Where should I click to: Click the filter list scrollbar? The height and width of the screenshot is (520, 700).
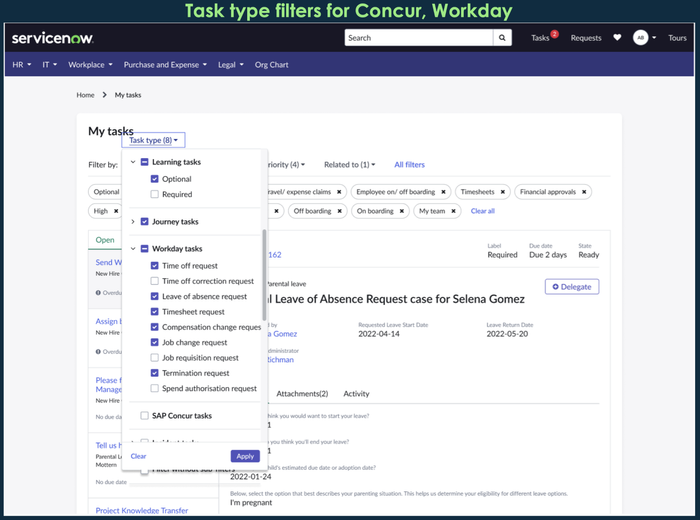coord(264,275)
